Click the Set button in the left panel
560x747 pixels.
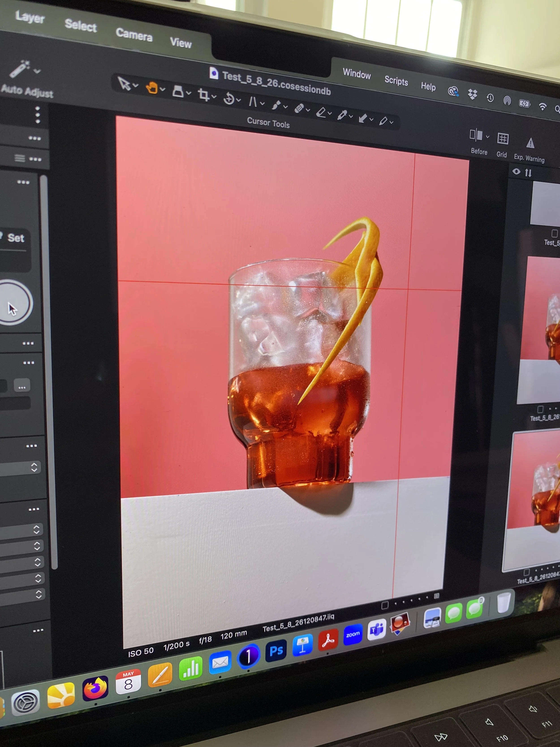tap(15, 238)
